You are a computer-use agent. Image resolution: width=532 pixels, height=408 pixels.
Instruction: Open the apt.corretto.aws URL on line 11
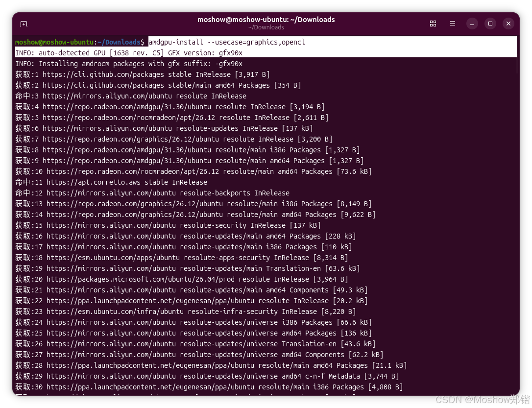click(94, 183)
